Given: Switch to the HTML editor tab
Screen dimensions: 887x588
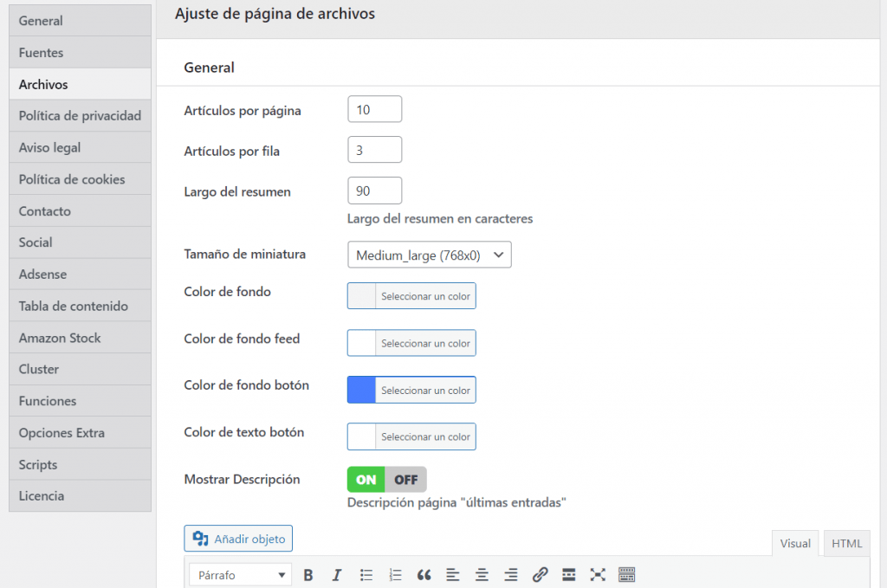Looking at the screenshot, I should coord(846,544).
